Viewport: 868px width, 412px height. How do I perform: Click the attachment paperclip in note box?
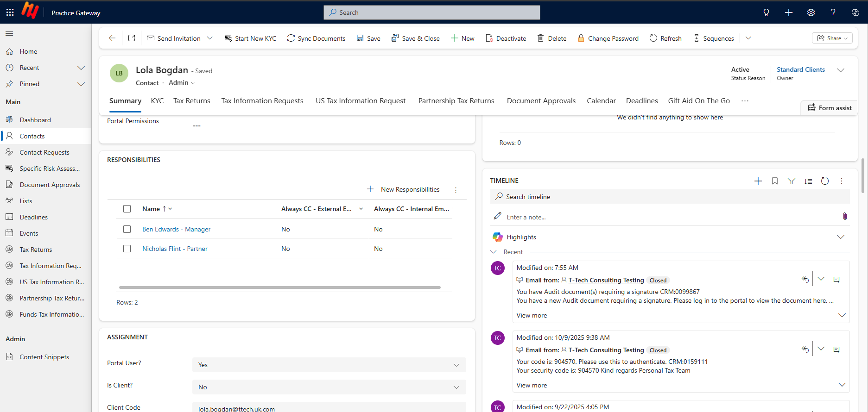(845, 216)
